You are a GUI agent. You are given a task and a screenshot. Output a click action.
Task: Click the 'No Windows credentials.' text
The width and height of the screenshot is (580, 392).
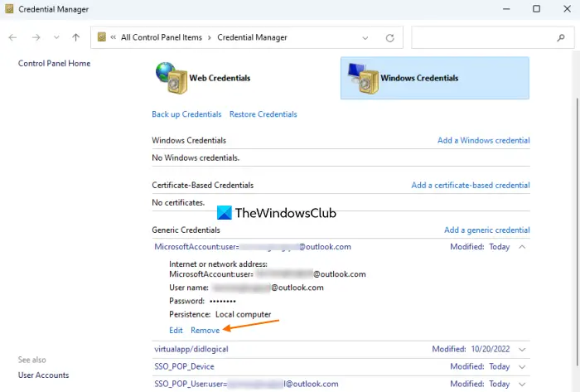(x=196, y=158)
